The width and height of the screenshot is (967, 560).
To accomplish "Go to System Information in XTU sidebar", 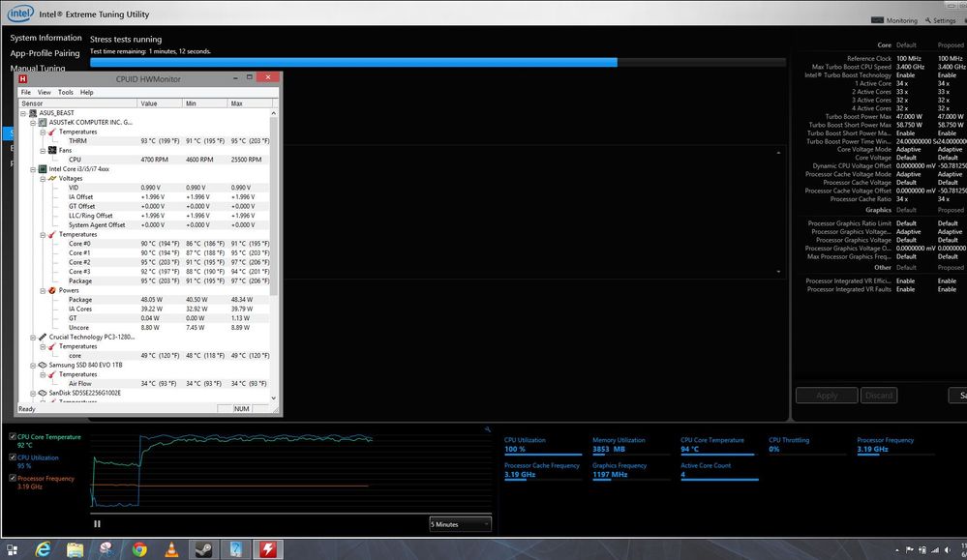I will click(x=45, y=38).
